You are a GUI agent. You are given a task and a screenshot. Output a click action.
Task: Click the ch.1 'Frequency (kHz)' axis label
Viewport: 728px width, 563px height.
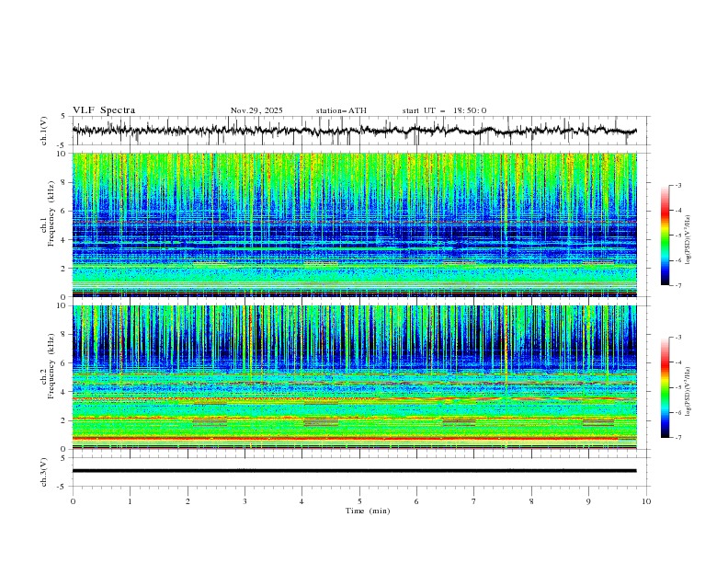[x=51, y=214]
